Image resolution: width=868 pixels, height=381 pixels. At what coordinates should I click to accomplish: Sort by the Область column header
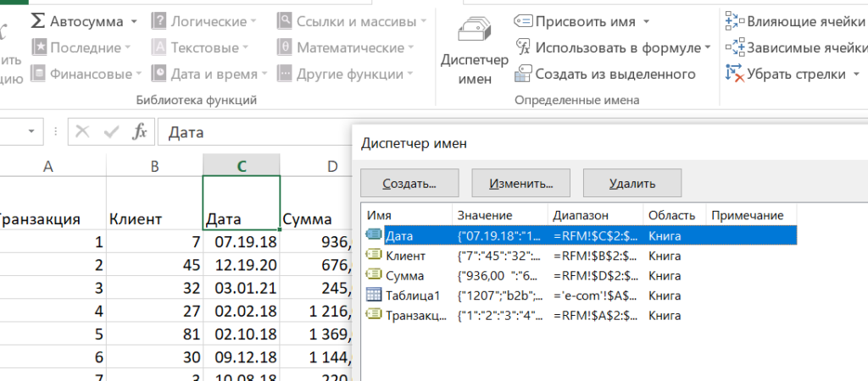point(674,215)
